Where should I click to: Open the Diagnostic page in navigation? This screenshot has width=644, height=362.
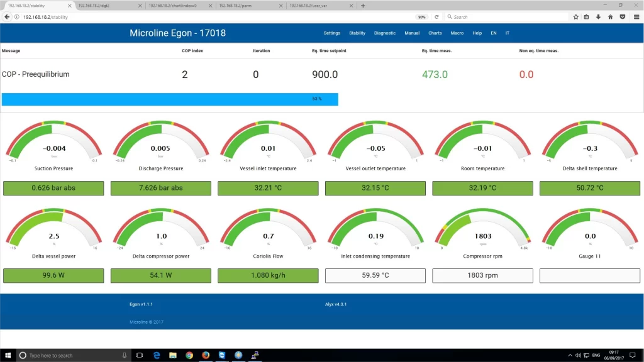(x=385, y=33)
